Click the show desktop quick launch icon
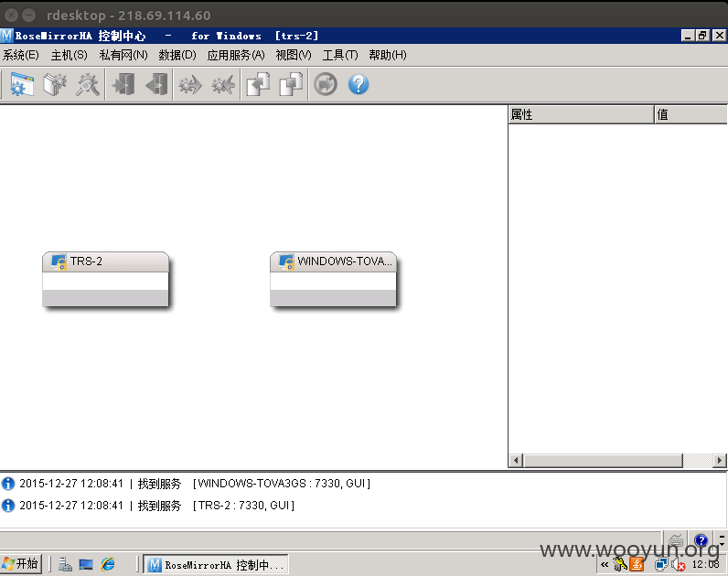Viewport: 728px width, 576px height. click(86, 564)
